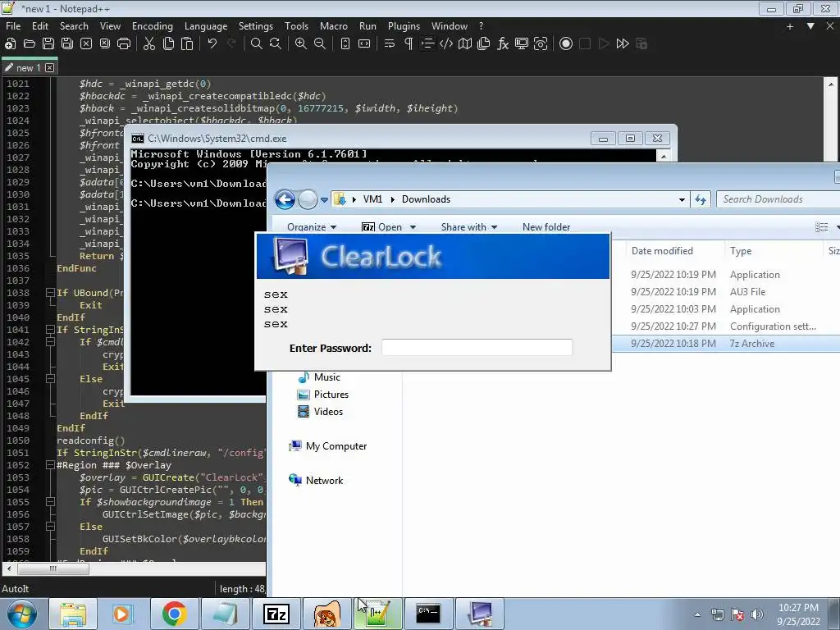Expand the address bar history dropdown

[x=682, y=200]
